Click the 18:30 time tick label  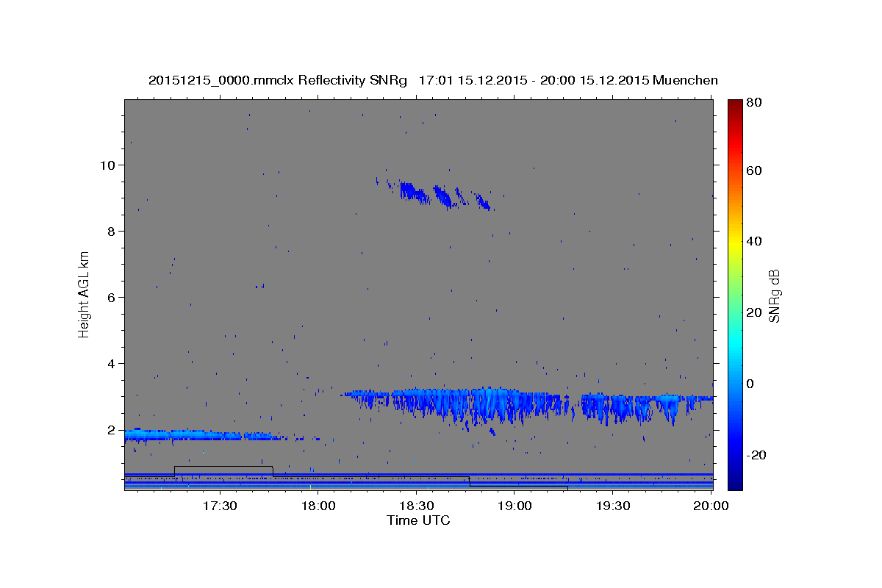417,506
